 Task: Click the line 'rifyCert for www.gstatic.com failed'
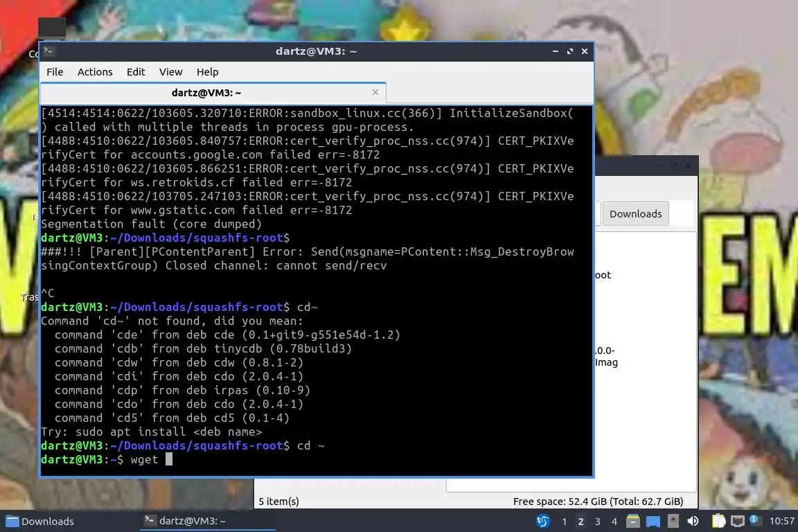tap(197, 211)
